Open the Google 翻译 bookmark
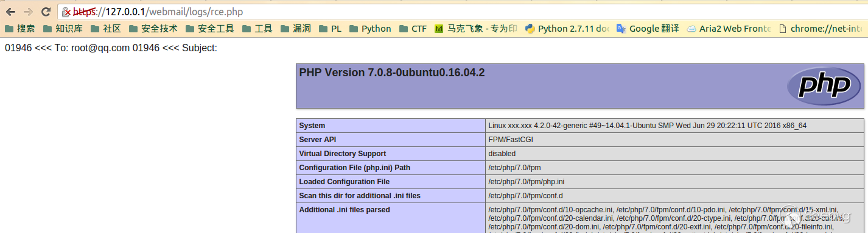 pyautogui.click(x=648, y=29)
